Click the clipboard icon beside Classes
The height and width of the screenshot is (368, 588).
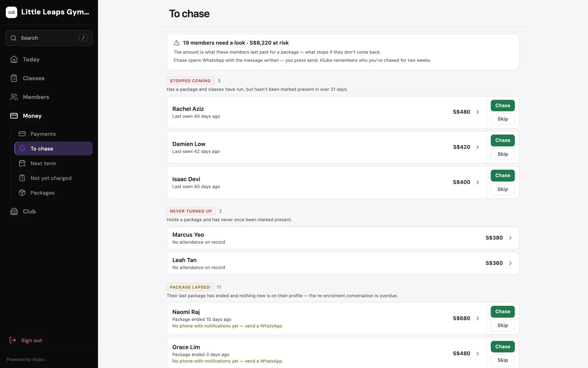pyautogui.click(x=14, y=78)
